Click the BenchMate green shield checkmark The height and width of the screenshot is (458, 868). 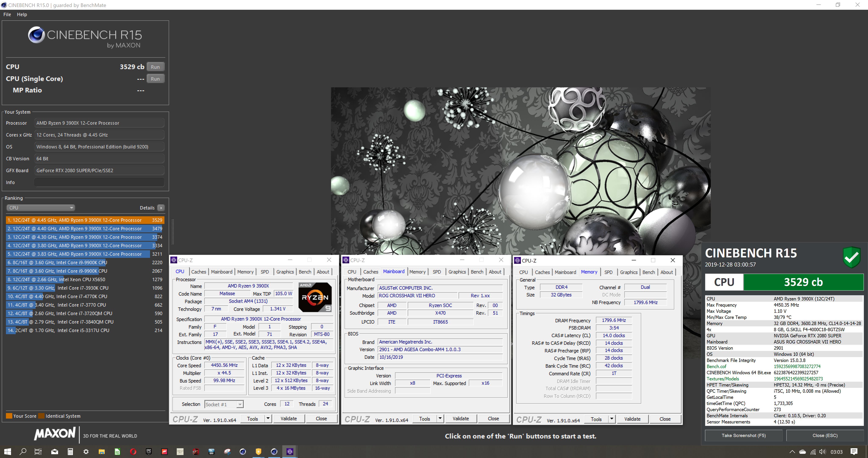[851, 257]
